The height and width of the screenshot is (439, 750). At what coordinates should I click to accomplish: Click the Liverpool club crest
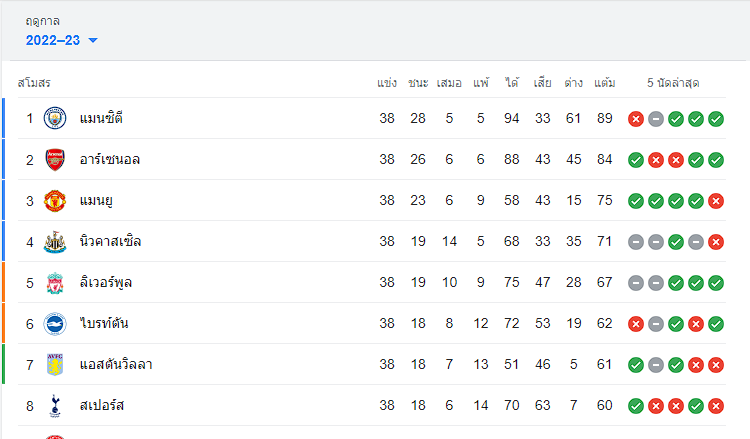point(55,283)
